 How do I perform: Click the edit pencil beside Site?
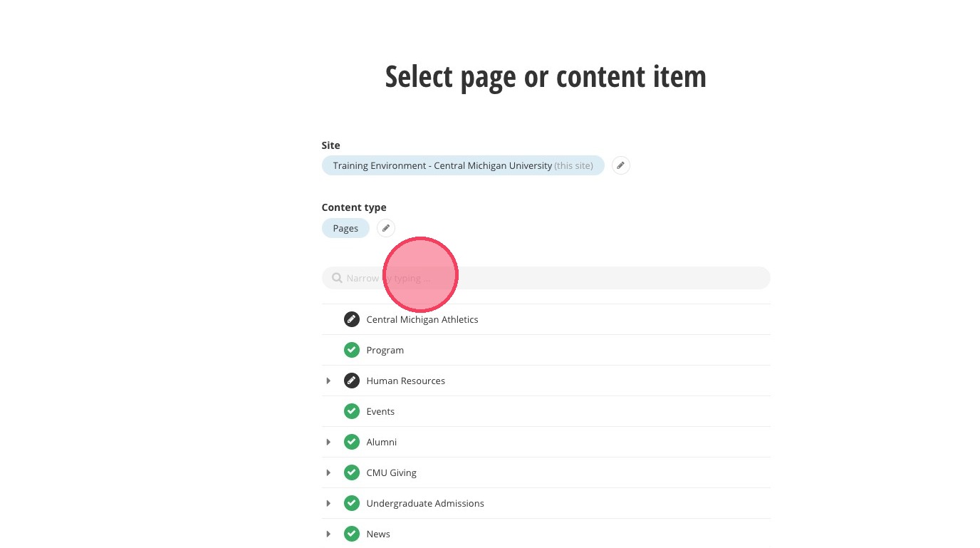(620, 165)
